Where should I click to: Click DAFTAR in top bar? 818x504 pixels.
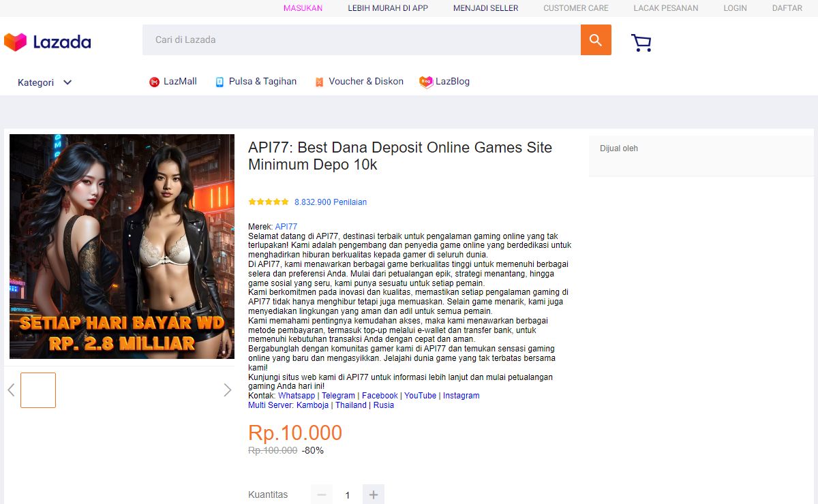coord(787,8)
